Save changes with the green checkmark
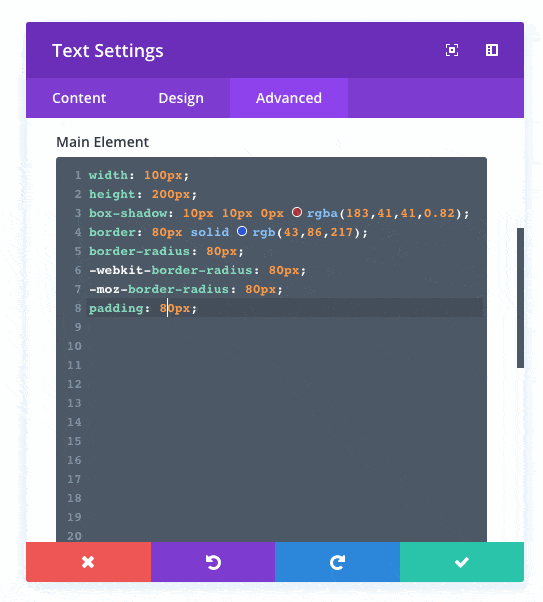543x602 pixels. (x=462, y=562)
